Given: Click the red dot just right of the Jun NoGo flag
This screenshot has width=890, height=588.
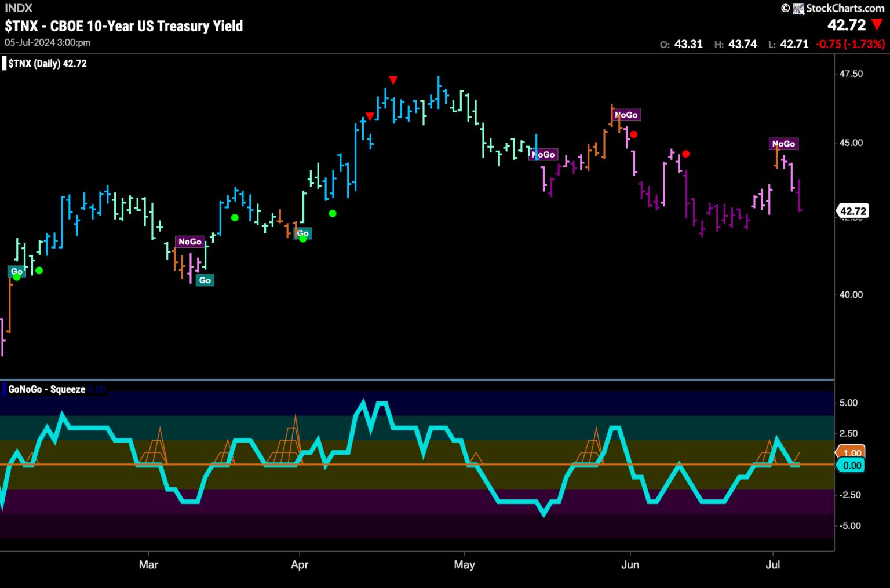Looking at the screenshot, I should click(x=634, y=134).
